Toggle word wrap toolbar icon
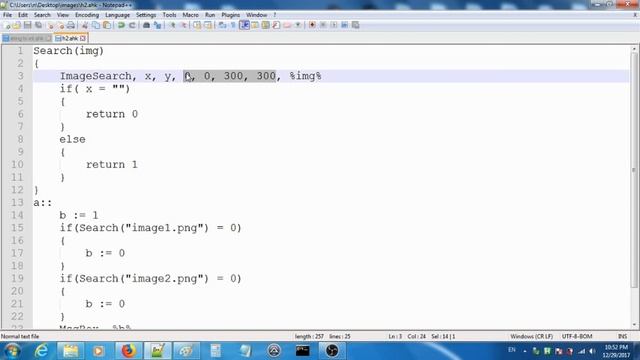Image resolution: width=640 pixels, height=360 pixels. [x=222, y=25]
